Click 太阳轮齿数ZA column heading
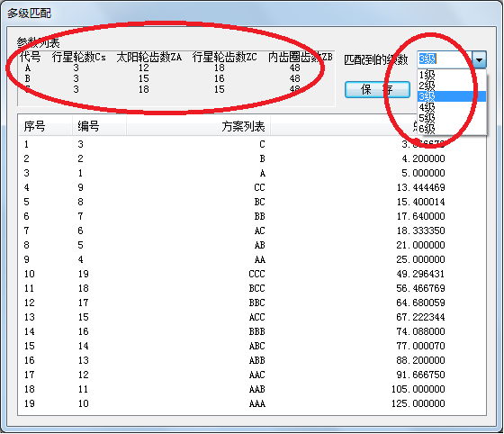The width and height of the screenshot is (504, 434). tap(148, 58)
